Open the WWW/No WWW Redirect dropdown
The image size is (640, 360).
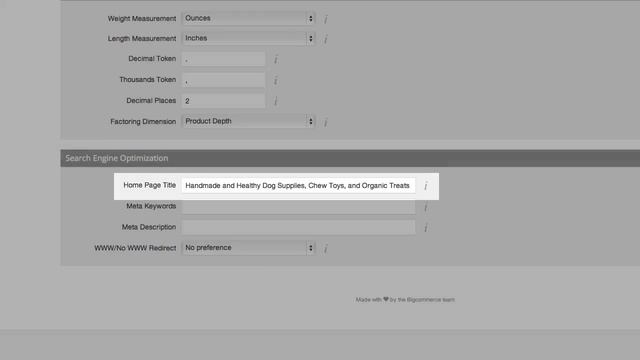(248, 248)
